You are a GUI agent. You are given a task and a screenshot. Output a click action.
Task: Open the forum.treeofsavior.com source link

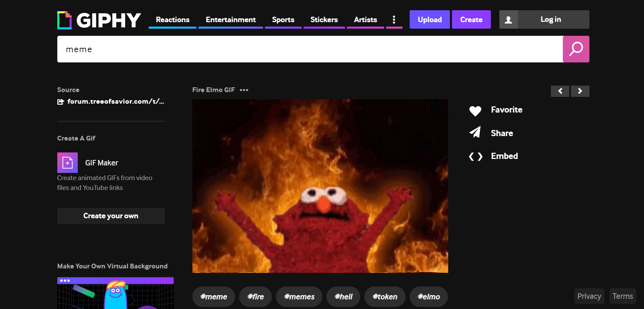116,101
